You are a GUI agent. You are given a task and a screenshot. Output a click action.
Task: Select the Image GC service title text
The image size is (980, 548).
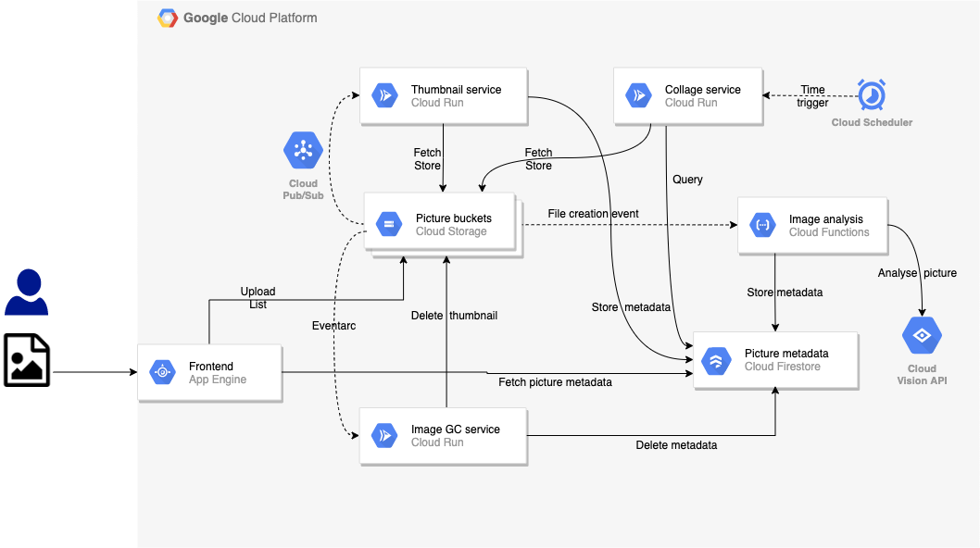(x=456, y=430)
